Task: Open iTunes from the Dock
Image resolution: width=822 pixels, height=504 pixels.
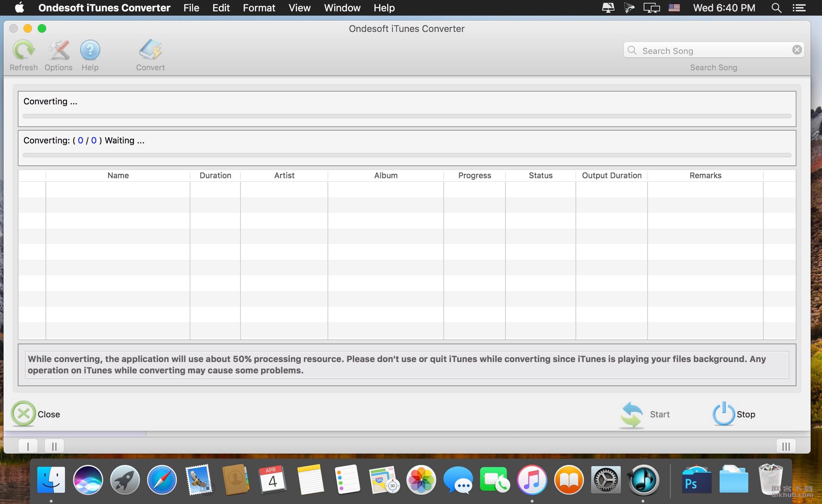Action: [532, 480]
